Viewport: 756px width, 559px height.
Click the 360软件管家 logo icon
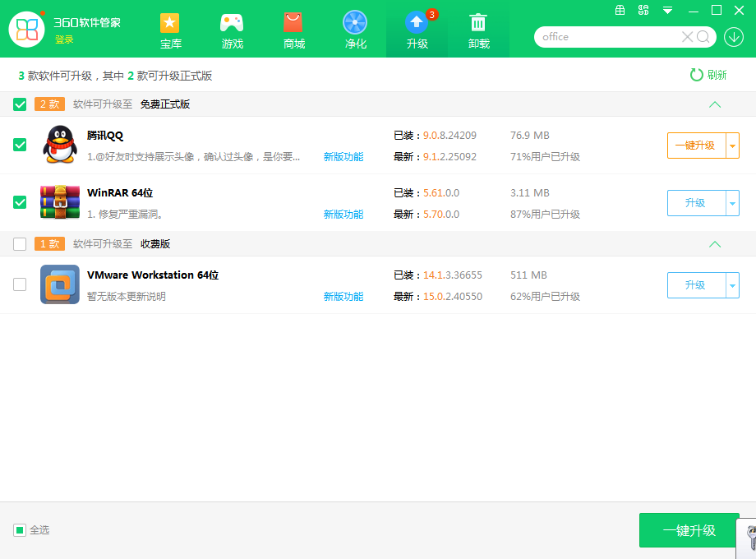click(27, 30)
